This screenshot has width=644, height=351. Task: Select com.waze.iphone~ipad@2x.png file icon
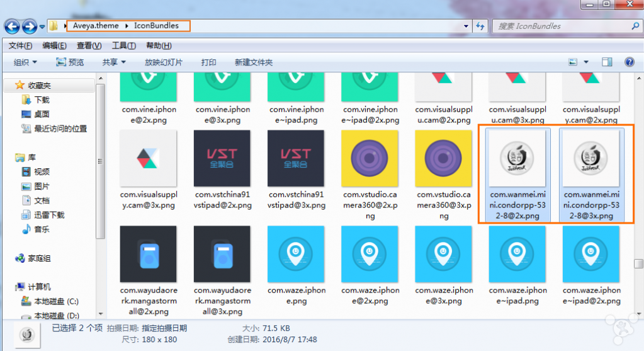pyautogui.click(x=591, y=254)
